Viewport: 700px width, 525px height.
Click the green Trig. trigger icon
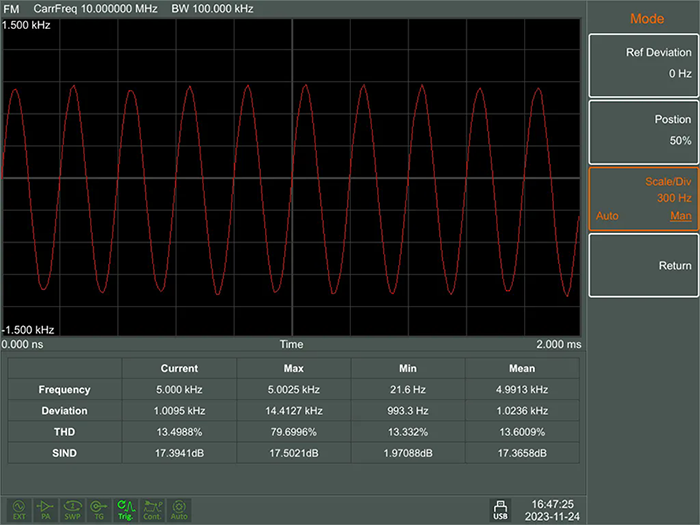point(125,510)
